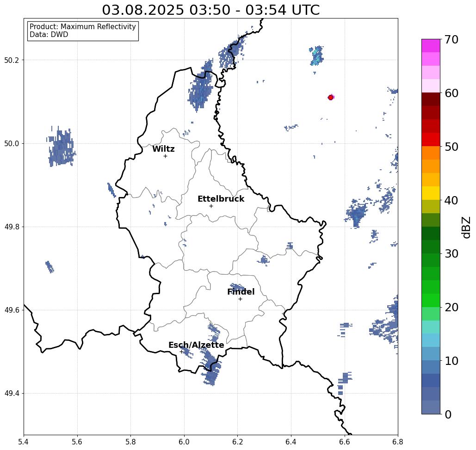Click latitude axis label 49.4
Screen dimensions: 476x450
pyautogui.click(x=11, y=394)
